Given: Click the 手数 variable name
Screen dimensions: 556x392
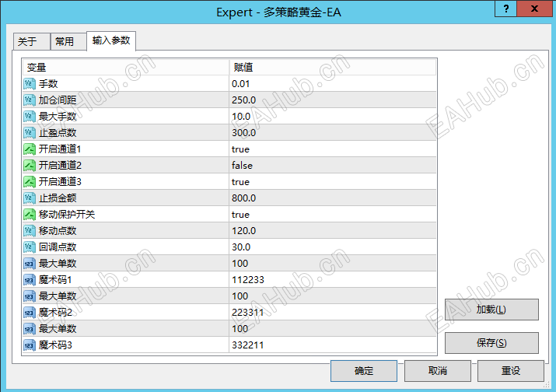Looking at the screenshot, I should coord(48,84).
